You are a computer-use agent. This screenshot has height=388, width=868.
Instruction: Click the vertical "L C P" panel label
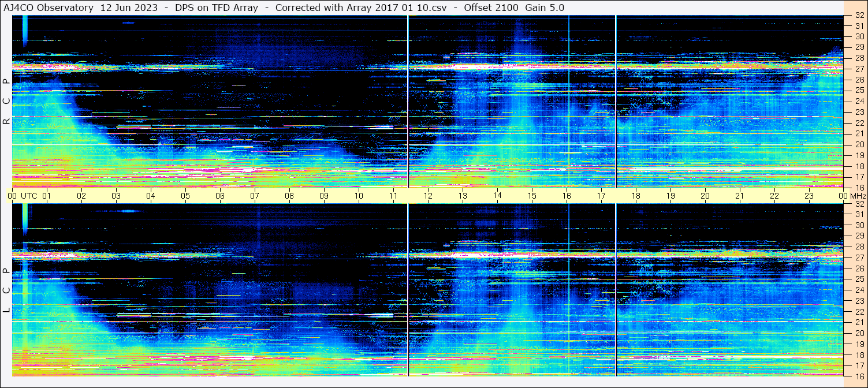(x=6, y=290)
